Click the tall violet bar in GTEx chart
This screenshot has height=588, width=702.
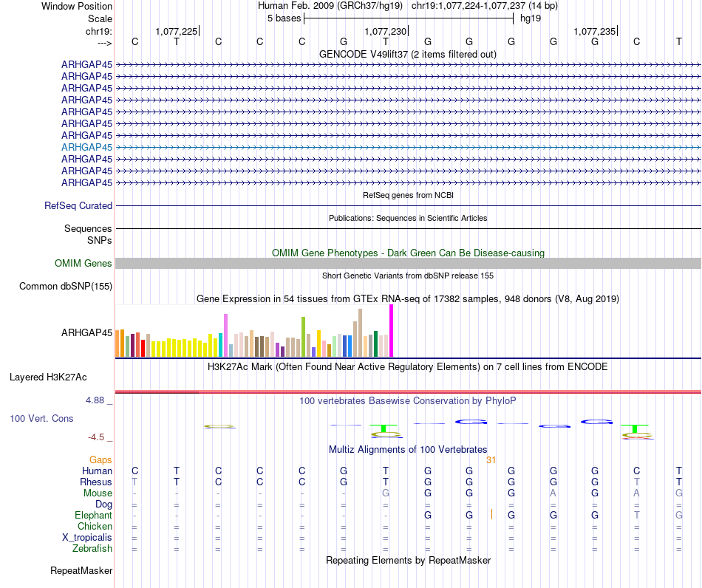[x=225, y=335]
